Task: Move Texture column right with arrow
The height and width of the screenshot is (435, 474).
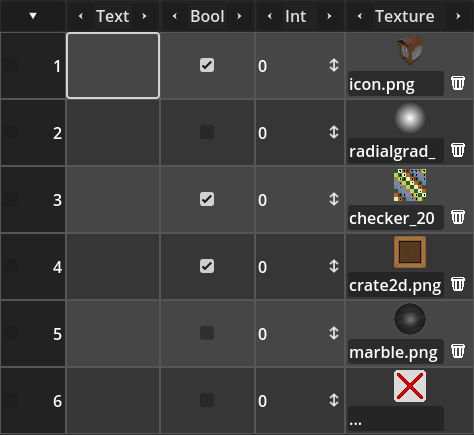Action: [x=458, y=16]
